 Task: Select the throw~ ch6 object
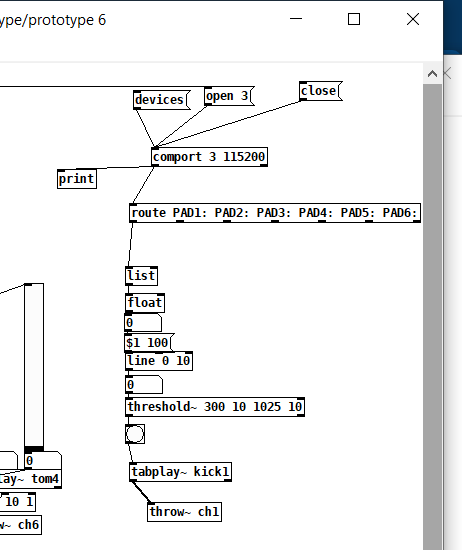click(21, 525)
